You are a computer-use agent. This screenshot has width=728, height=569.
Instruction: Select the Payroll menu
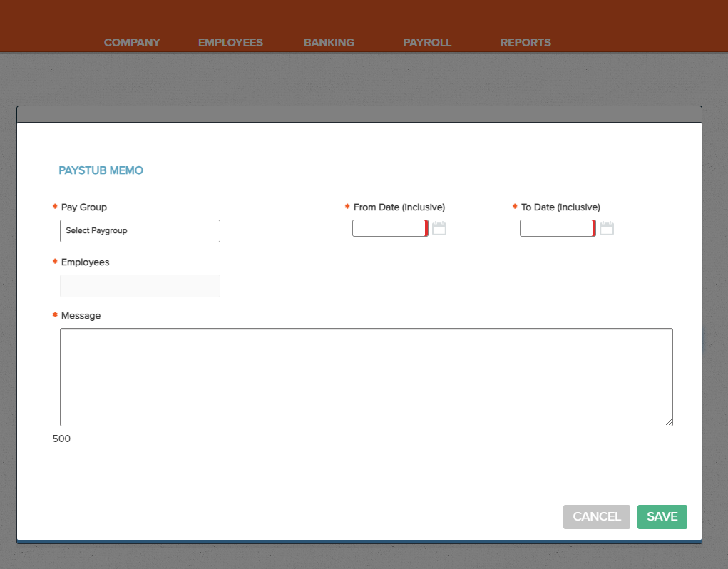pyautogui.click(x=427, y=43)
